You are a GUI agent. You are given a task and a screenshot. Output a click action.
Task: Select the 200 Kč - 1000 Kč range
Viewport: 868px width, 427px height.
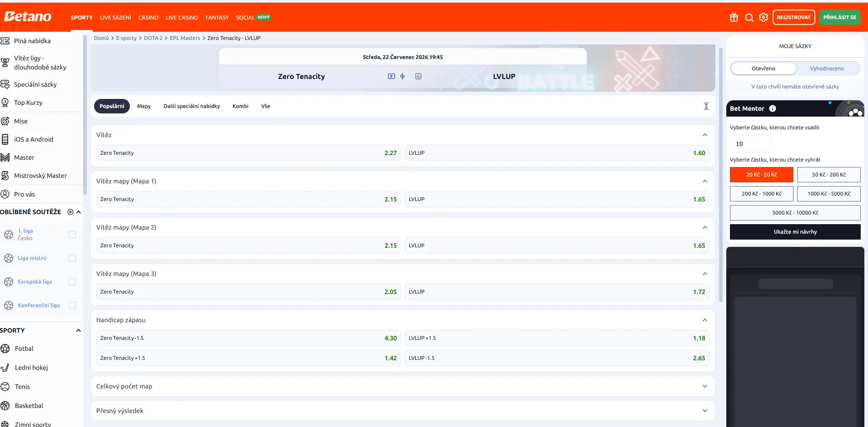(x=762, y=194)
